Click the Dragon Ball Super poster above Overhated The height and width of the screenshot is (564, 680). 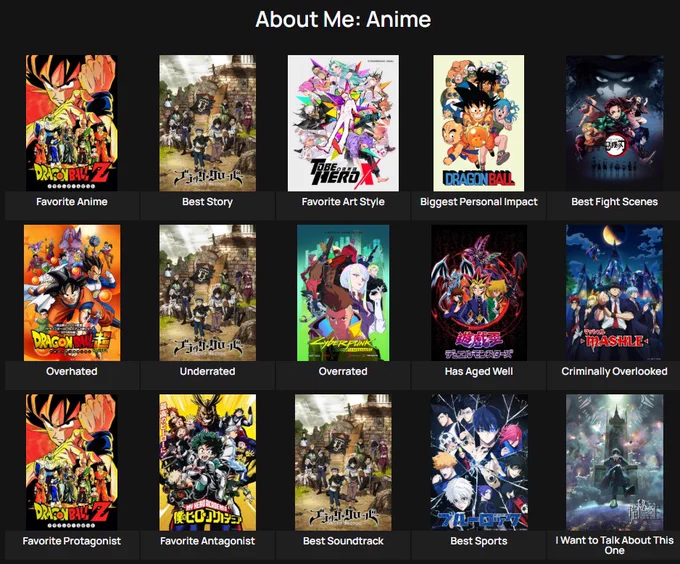coord(72,293)
